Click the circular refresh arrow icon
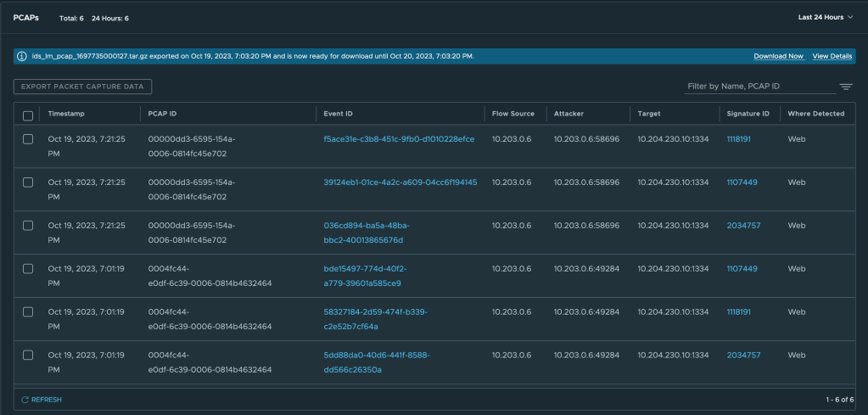 (25, 399)
